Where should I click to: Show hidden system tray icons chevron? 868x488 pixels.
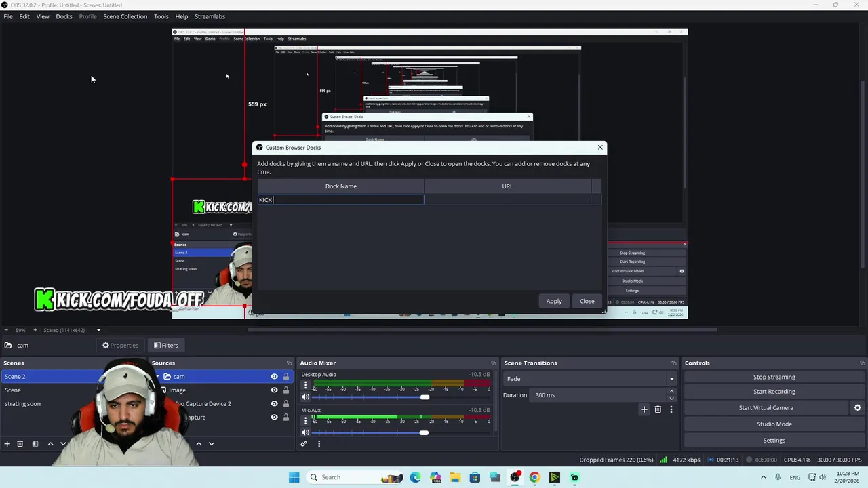pos(764,477)
